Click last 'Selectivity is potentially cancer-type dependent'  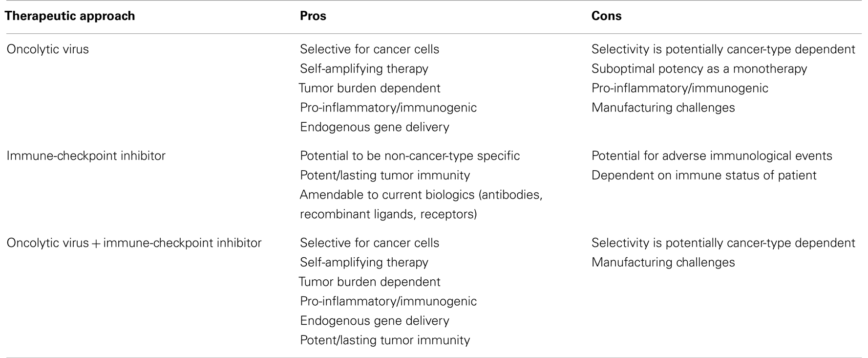point(723,243)
